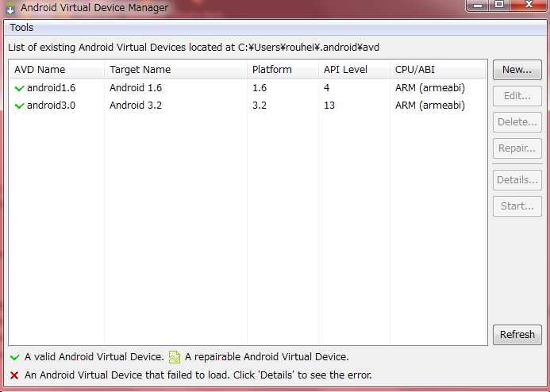Click platform 3.2 cell
Viewport: 550px width, 392px height.
pyautogui.click(x=260, y=106)
